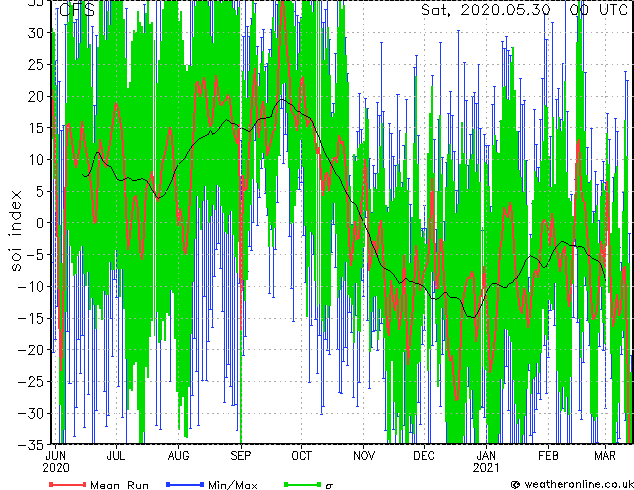Click the '-10' y-axis value
Screen dimensions: 634x490
[31, 286]
